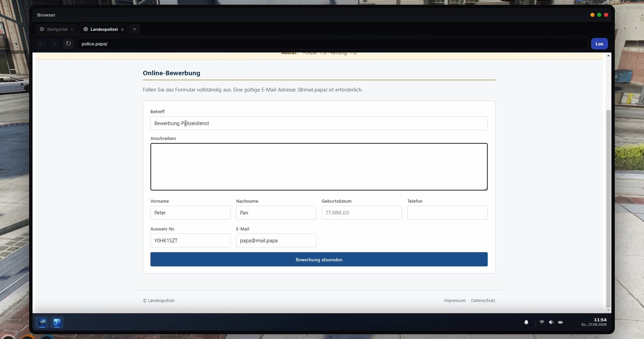Click the Los button
This screenshot has height=339, width=644.
pyautogui.click(x=599, y=44)
